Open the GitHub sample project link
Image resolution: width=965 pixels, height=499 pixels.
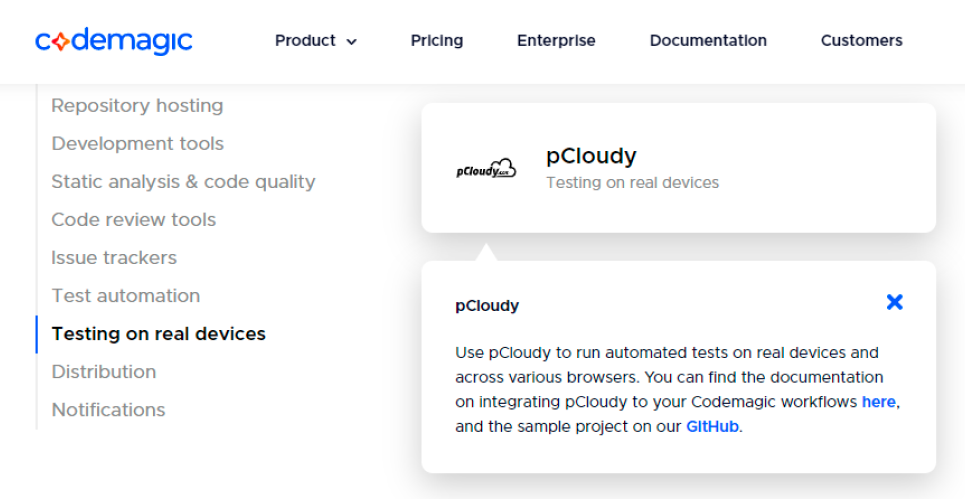tap(712, 427)
